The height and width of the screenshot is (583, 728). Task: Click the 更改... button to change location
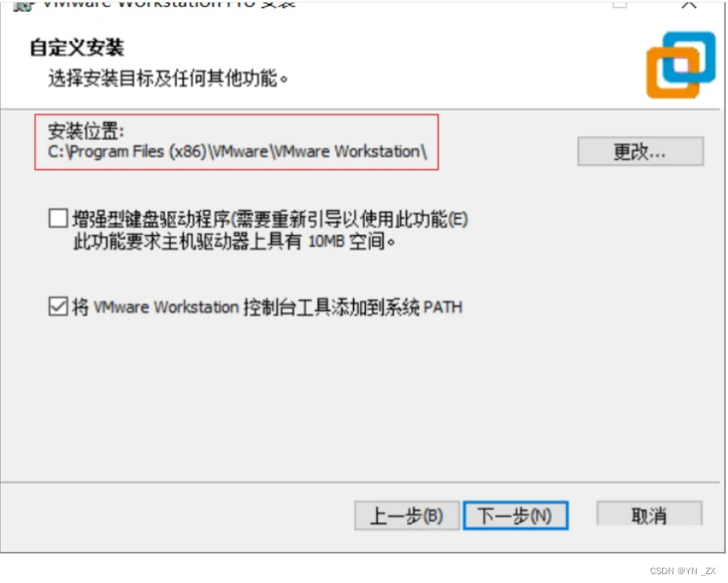coord(641,151)
